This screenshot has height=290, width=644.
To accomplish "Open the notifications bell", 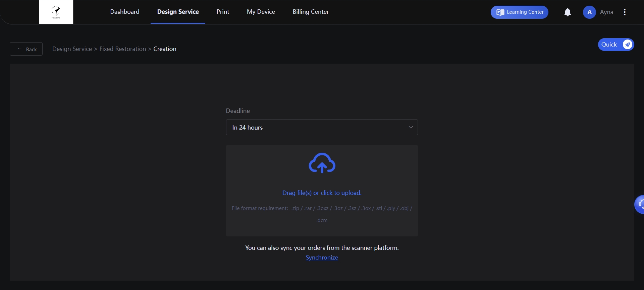I will tap(568, 12).
